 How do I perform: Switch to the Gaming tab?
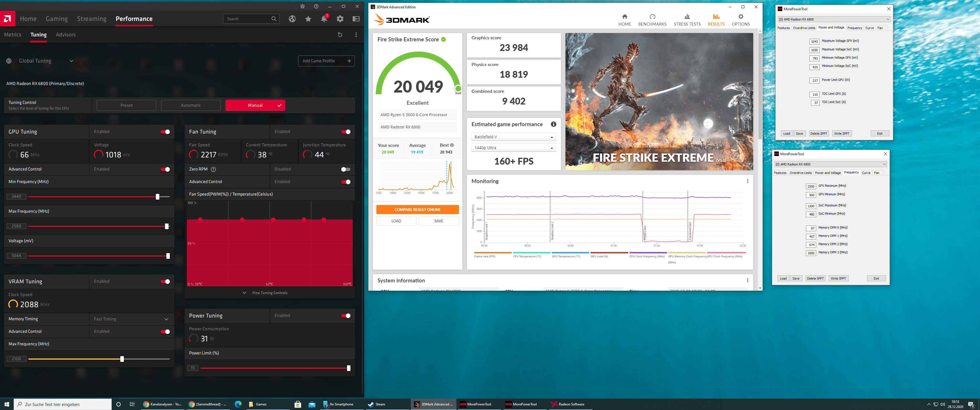[57, 19]
